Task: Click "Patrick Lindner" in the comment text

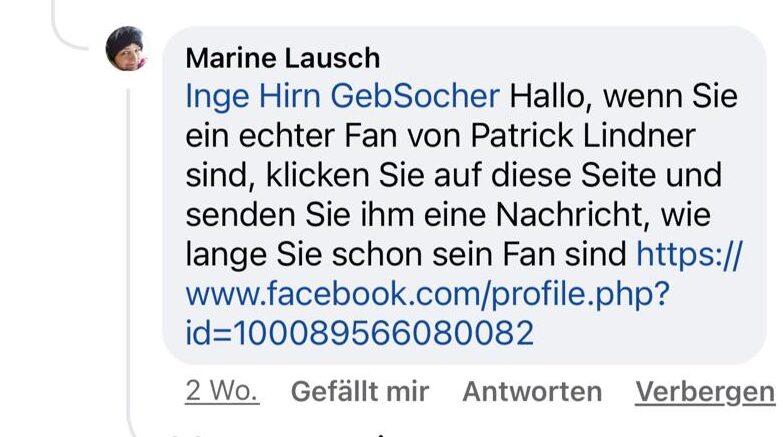Action: [x=583, y=136]
